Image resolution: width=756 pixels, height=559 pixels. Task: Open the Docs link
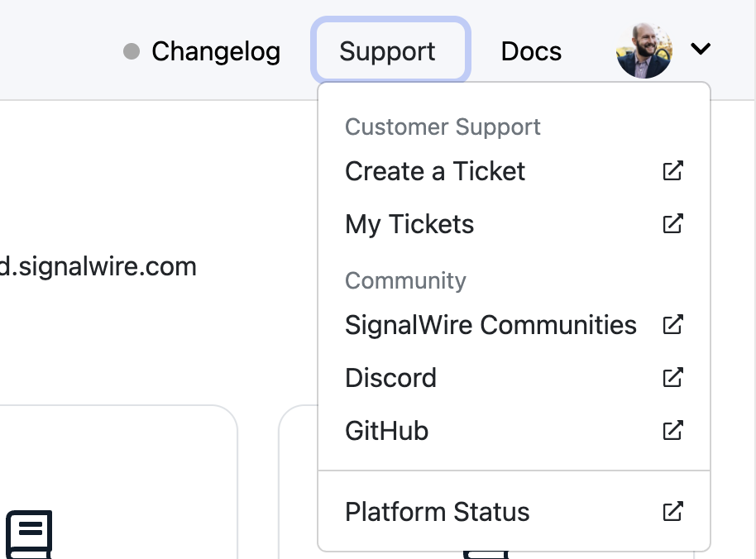(531, 51)
